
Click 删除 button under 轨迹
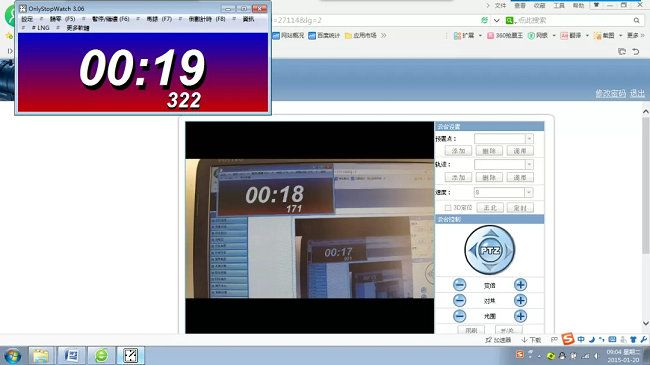(x=490, y=178)
